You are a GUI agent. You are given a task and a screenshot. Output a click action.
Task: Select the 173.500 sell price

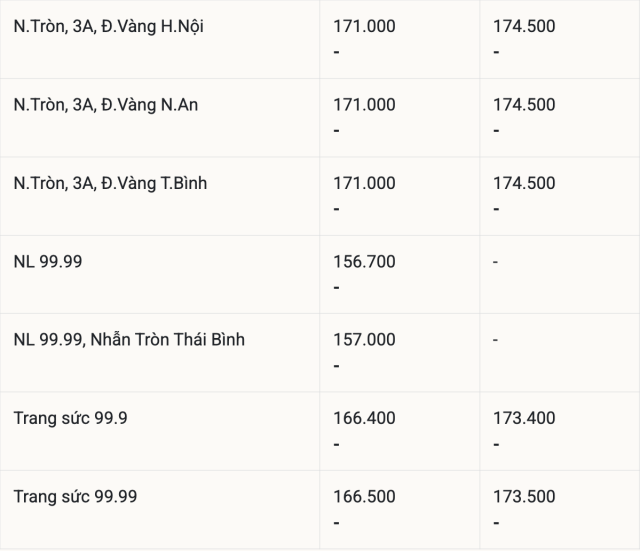pos(524,497)
